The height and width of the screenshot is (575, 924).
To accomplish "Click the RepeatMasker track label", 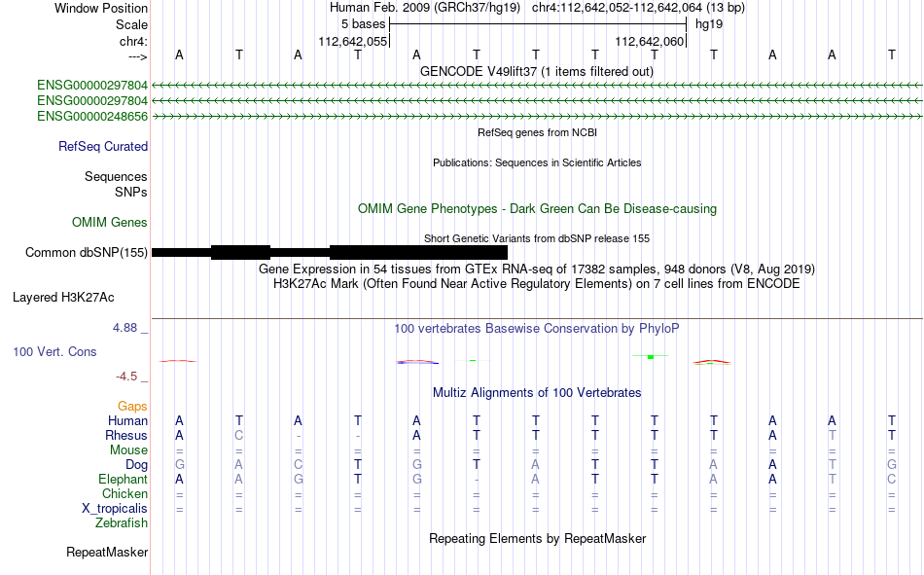I will [107, 552].
